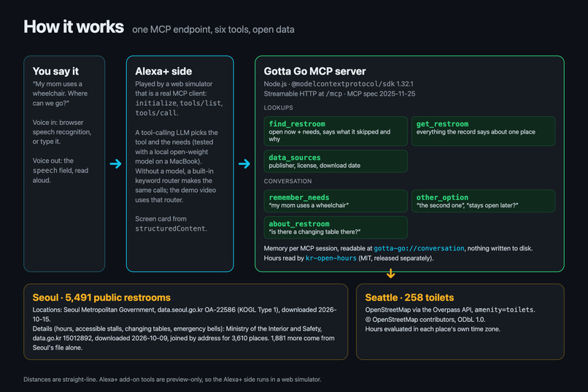Click the LOOKUPS section label
The width and height of the screenshot is (588, 392).
278,107
